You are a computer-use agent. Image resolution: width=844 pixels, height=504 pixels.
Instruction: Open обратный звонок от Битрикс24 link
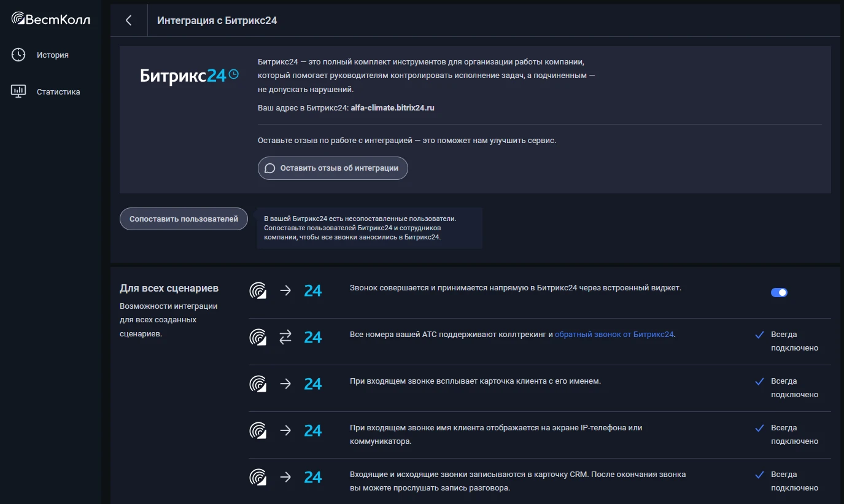click(614, 335)
